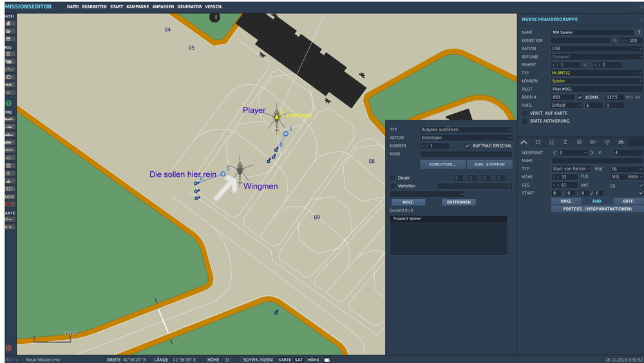
Task: Select Truppen1 Spieler in the group list
Action: 448,219
